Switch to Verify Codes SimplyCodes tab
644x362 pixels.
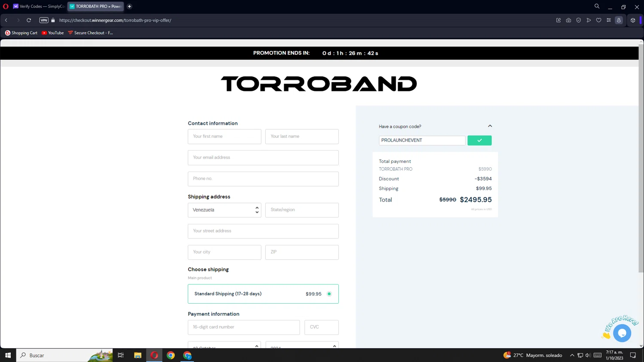[x=39, y=6]
